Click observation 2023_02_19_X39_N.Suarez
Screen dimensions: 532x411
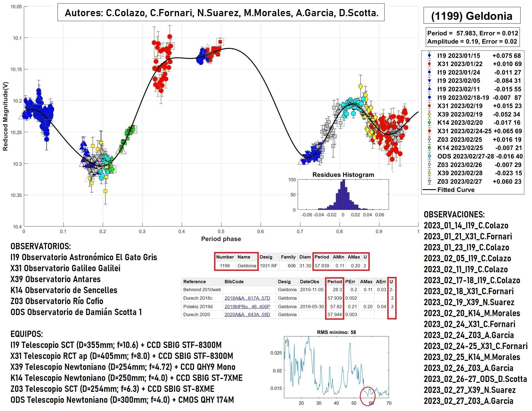469,302
